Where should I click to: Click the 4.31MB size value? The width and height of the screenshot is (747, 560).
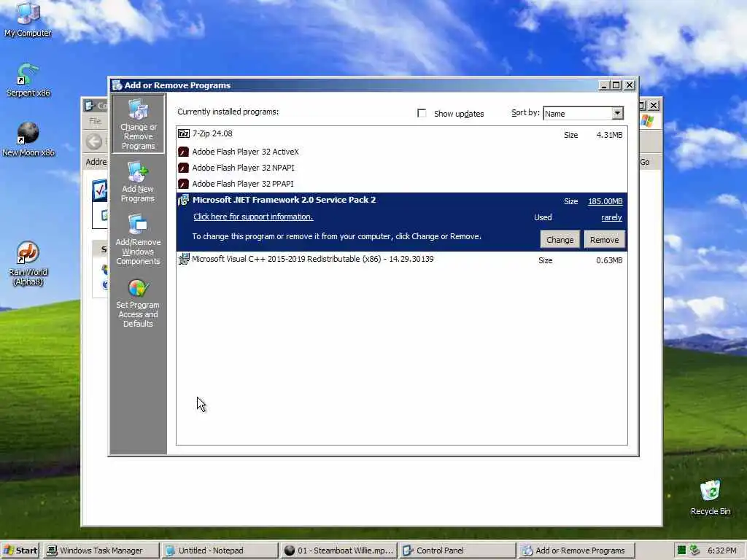tap(609, 135)
